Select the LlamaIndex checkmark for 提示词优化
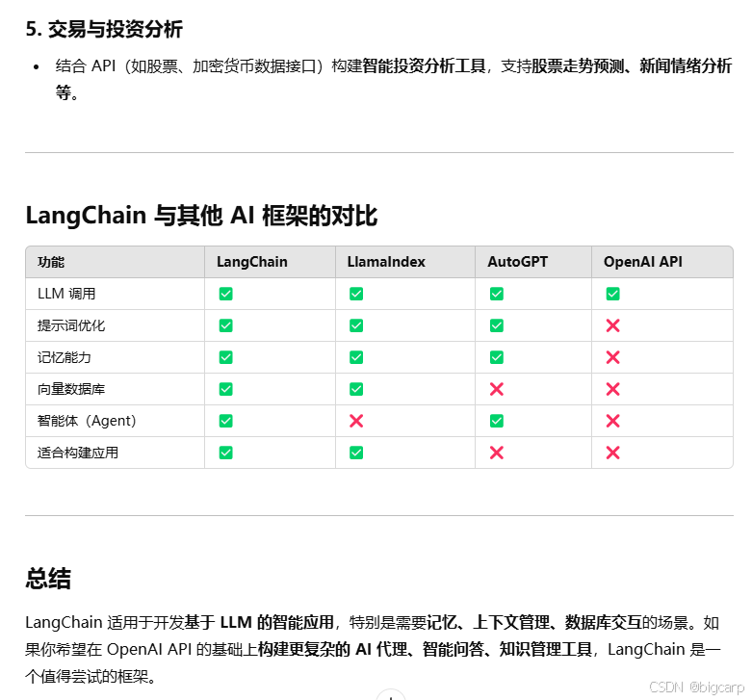Image resolution: width=752 pixels, height=700 pixels. [356, 325]
